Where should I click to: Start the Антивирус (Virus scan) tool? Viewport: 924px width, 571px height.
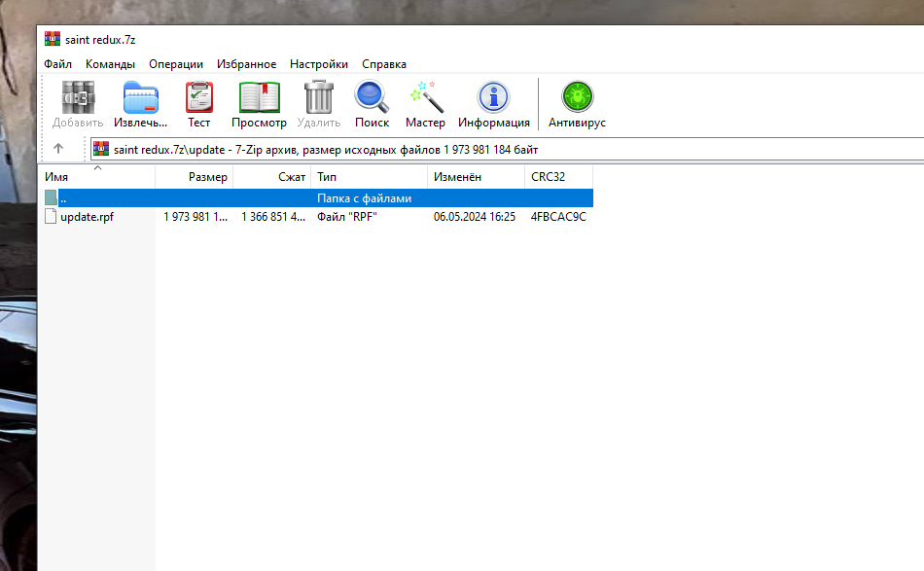(x=578, y=97)
